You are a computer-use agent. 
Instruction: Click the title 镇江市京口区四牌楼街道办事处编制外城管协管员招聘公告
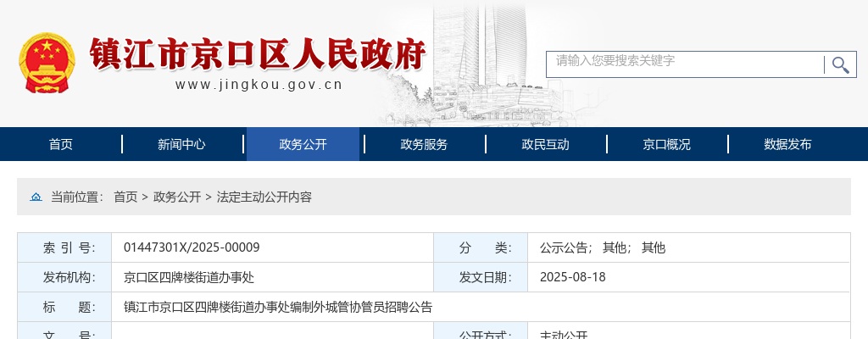(x=278, y=307)
